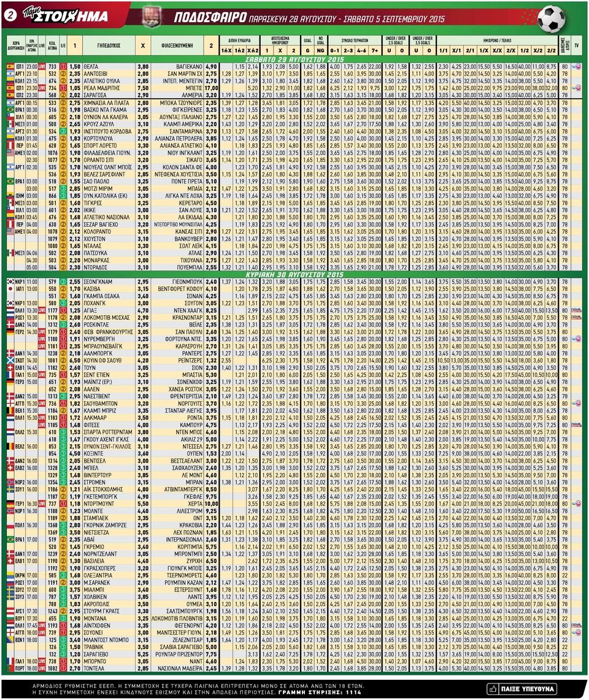Click the ΓΚΡΑΣΧΟΠΕΡΣ team name
Image resolution: width=589 pixels, height=700 pixels.
click(100, 568)
